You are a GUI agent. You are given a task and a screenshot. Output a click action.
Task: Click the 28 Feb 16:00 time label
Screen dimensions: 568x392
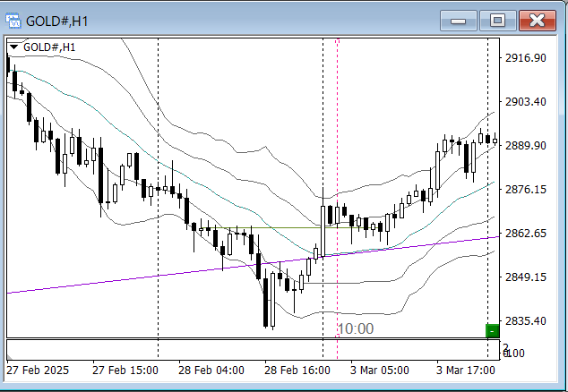tap(297, 371)
